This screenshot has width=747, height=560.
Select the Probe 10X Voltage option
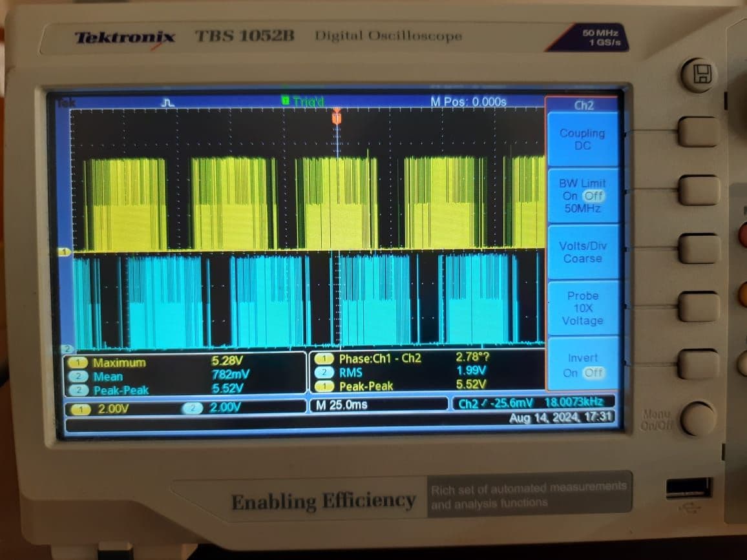pyautogui.click(x=582, y=308)
